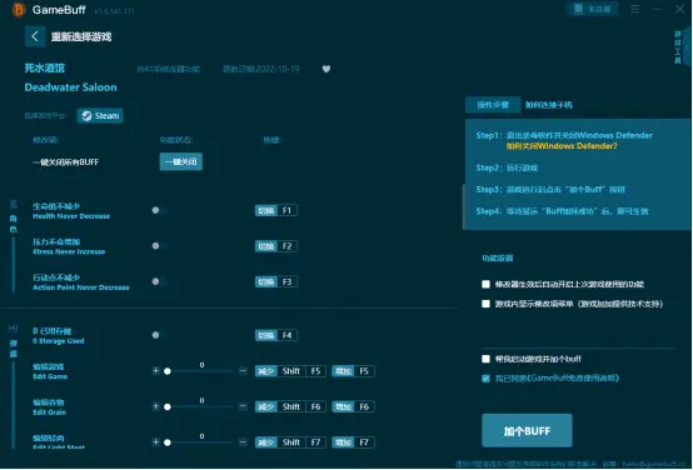The height and width of the screenshot is (470, 693).
Task: Select the 角色 category in left sidebar
Action: click(13, 224)
